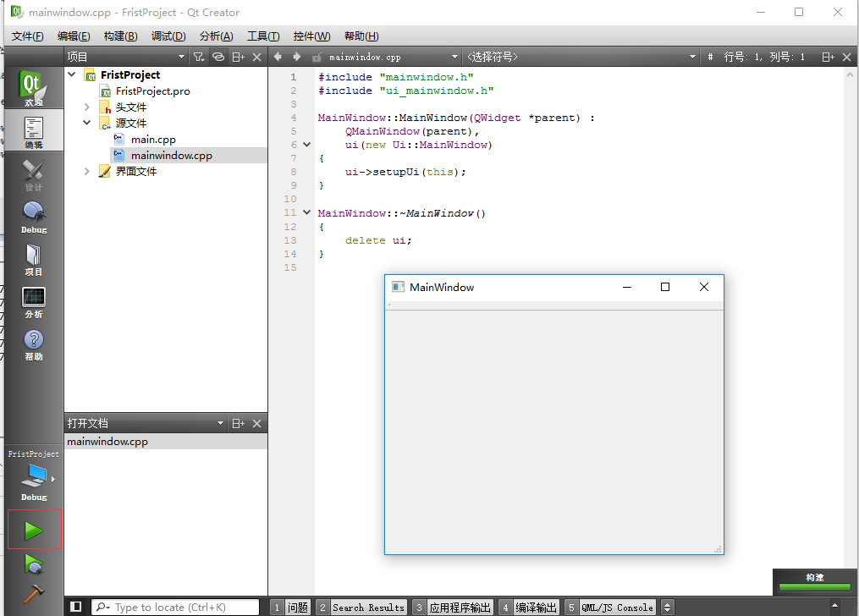The height and width of the screenshot is (616, 859).
Task: Split the editor view
Action: pyautogui.click(x=828, y=57)
